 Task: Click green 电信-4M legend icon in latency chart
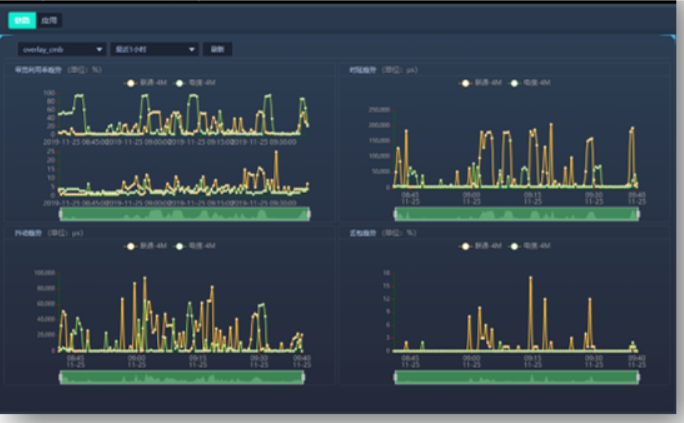tap(514, 82)
